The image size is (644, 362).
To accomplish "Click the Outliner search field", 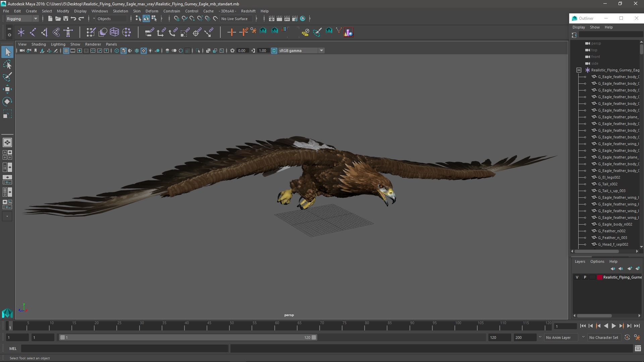I will tap(610, 35).
